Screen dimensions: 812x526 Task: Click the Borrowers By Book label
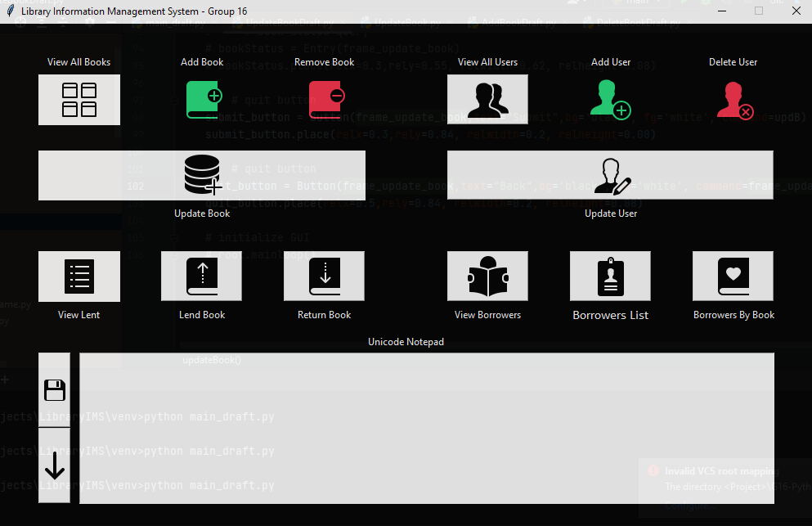(x=733, y=315)
